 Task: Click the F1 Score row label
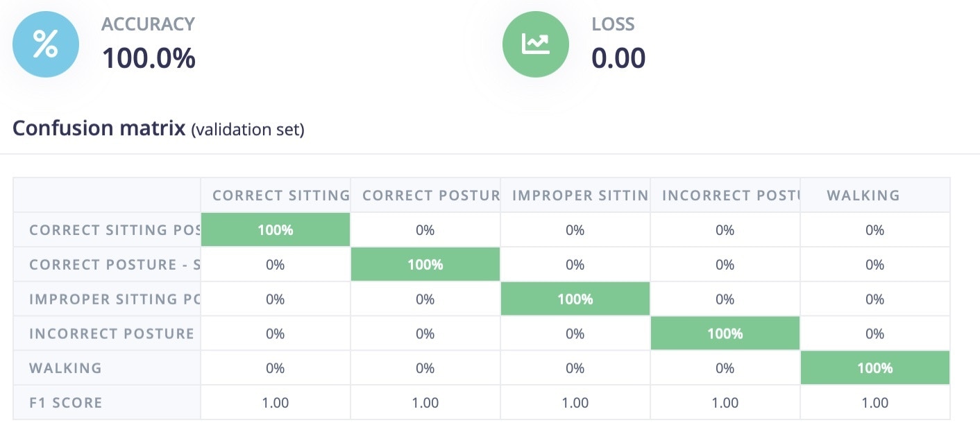[66, 403]
